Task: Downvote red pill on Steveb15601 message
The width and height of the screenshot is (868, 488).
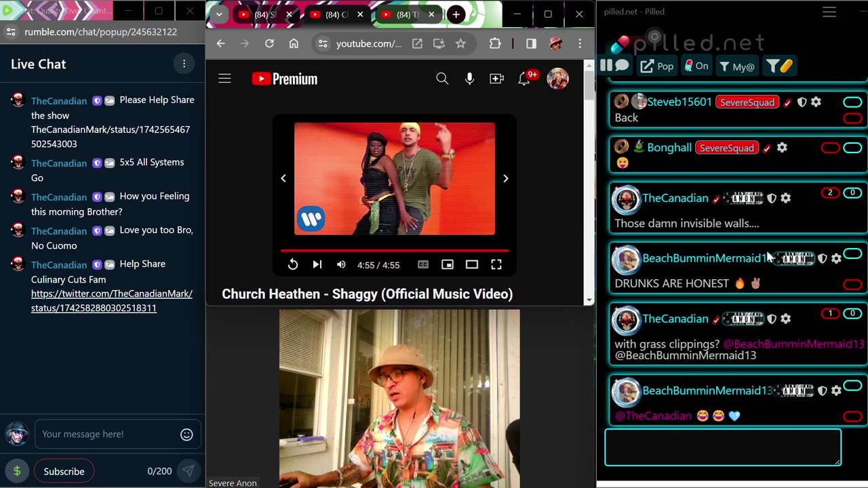Action: pyautogui.click(x=852, y=118)
